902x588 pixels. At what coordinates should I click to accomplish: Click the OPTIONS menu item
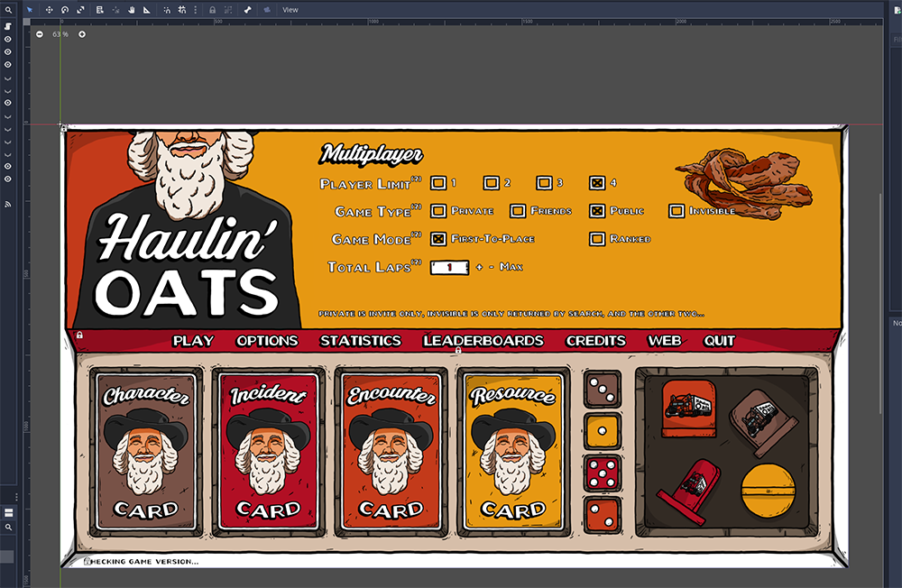click(267, 341)
